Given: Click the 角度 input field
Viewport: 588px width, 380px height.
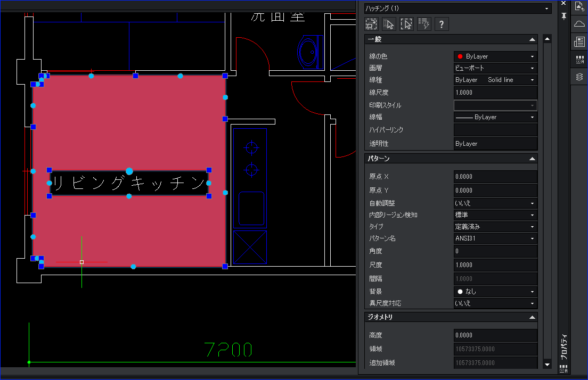Looking at the screenshot, I should [x=495, y=251].
